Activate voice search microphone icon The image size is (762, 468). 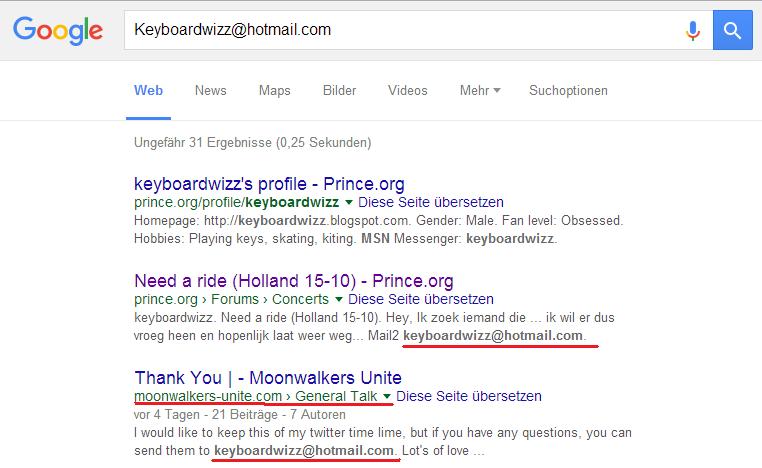pos(692,30)
